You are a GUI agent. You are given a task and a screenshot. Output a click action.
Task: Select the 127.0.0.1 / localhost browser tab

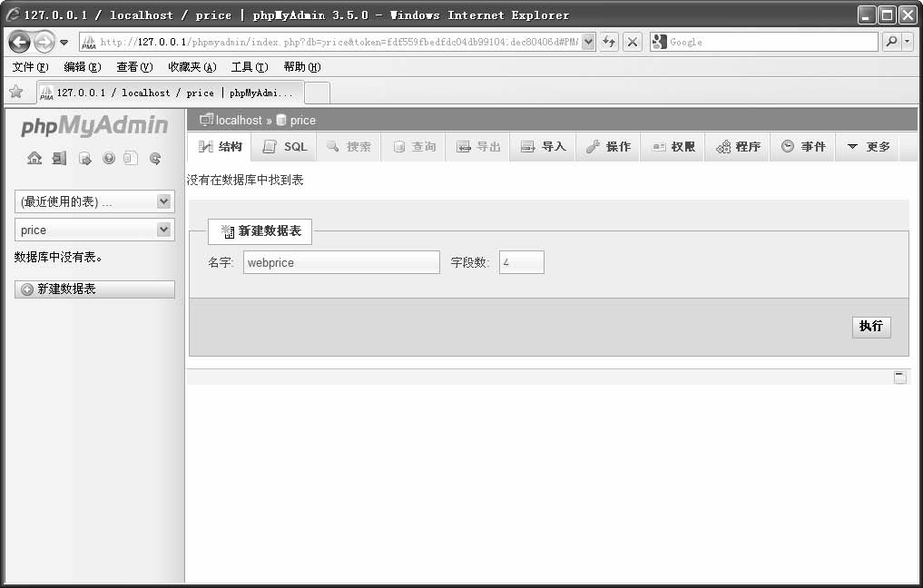(x=171, y=93)
